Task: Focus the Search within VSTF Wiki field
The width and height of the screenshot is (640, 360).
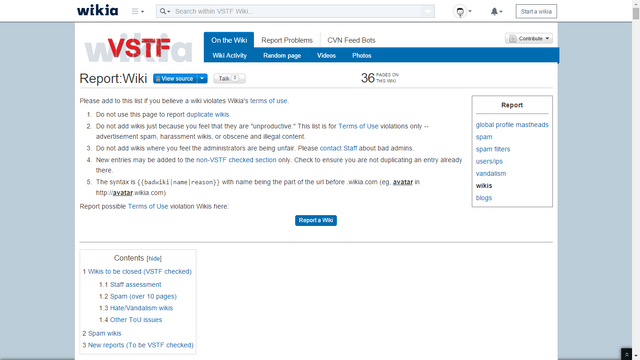Action: tap(296, 11)
